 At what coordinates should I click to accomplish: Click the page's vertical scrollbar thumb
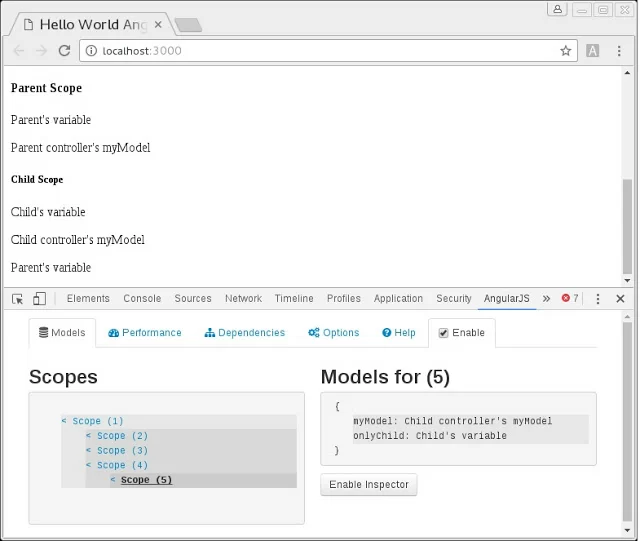pyautogui.click(x=627, y=227)
